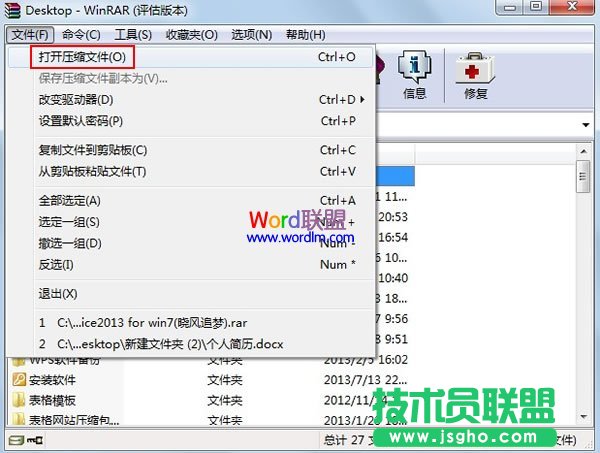Open the 选项(N) menu
The width and height of the screenshot is (600, 453).
pos(251,35)
